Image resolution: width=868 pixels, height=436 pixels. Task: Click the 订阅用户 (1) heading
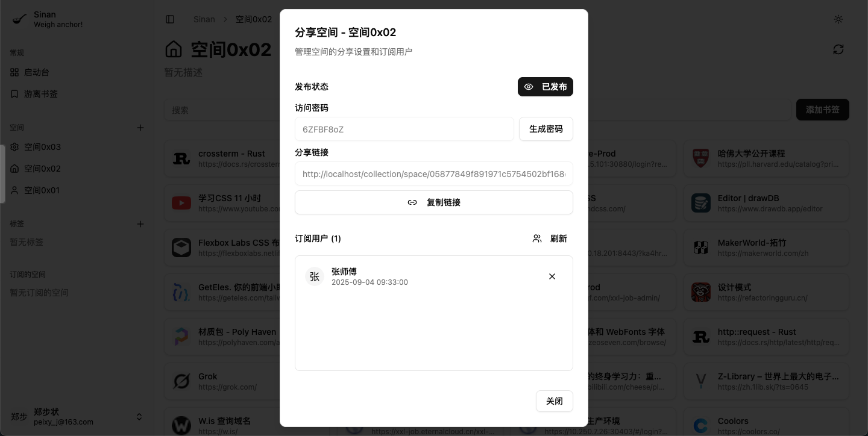point(318,238)
